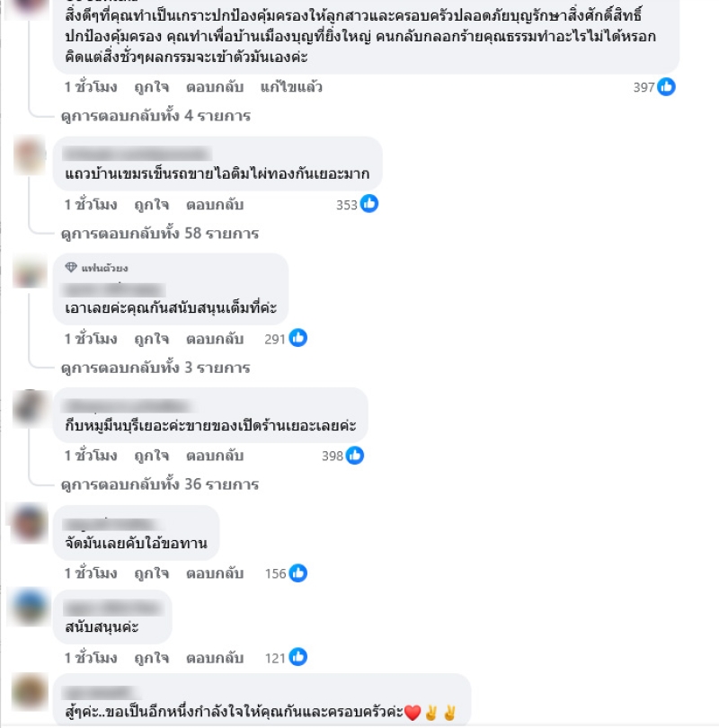Open the avatar of the สนับสนุนค่ะ commenter
Screen dimensions: 719x728
(30, 608)
